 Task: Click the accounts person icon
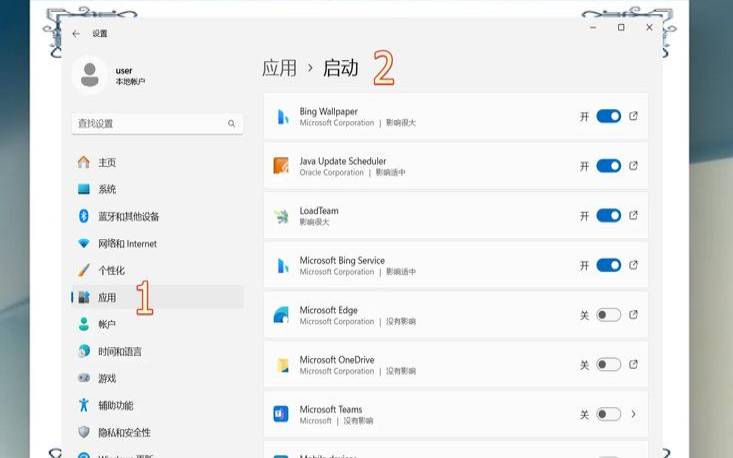click(84, 324)
